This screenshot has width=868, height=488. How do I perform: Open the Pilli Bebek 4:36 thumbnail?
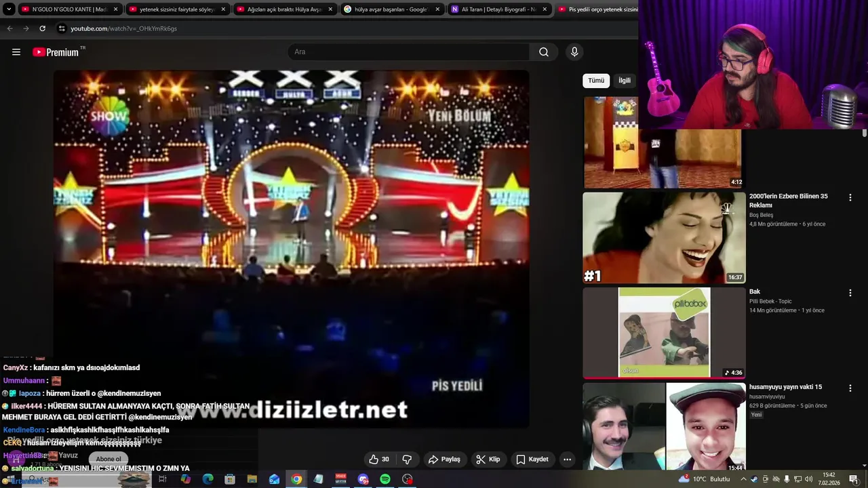pos(664,332)
